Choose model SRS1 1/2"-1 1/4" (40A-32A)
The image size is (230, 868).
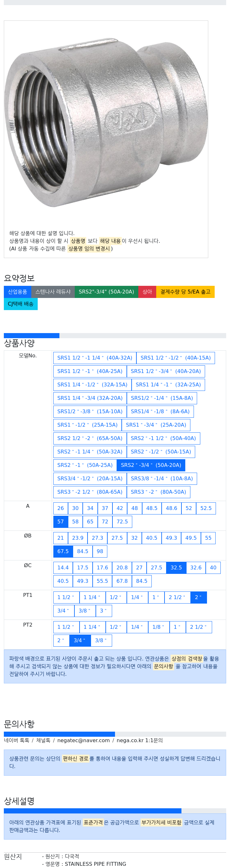tap(95, 357)
